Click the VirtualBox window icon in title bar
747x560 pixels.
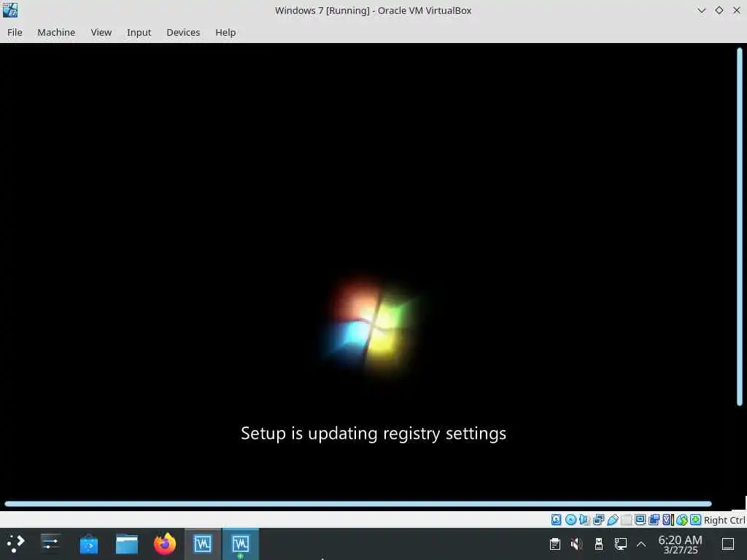point(10,10)
